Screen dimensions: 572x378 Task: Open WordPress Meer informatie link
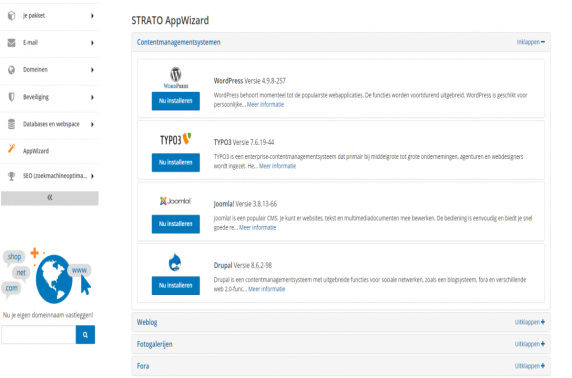[x=265, y=105]
